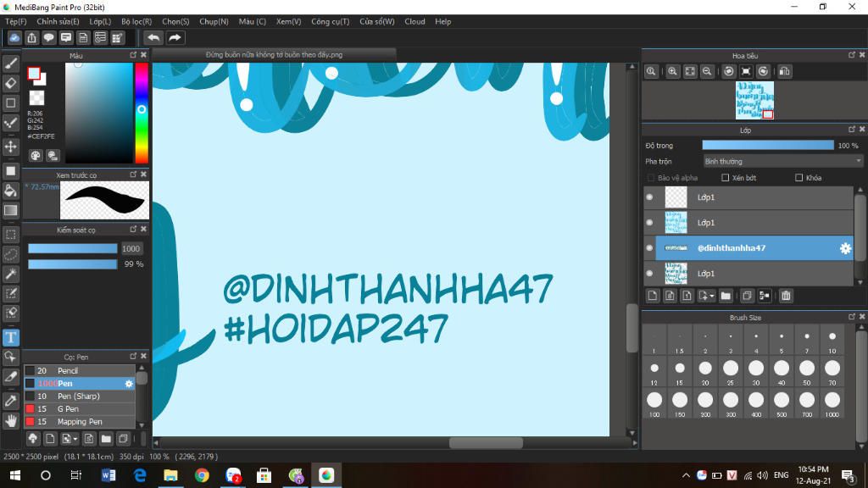Open Google Chrome from taskbar
This screenshot has height=488, width=868.
pos(202,475)
